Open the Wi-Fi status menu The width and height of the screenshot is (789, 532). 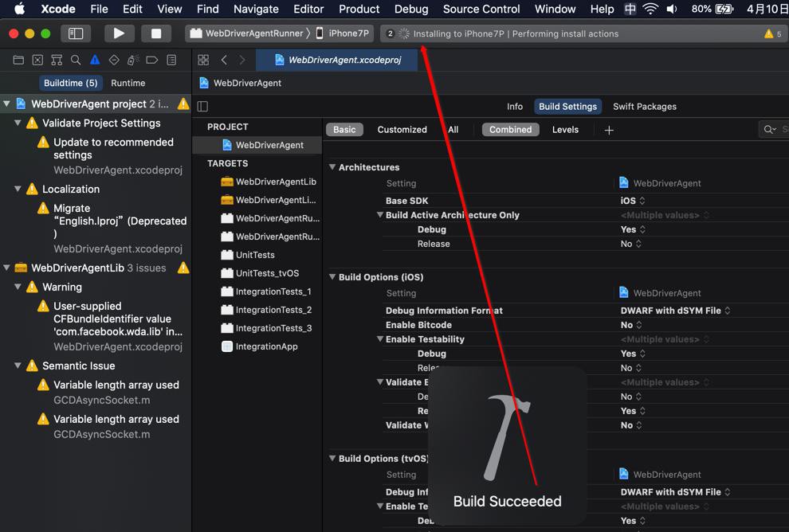(650, 9)
